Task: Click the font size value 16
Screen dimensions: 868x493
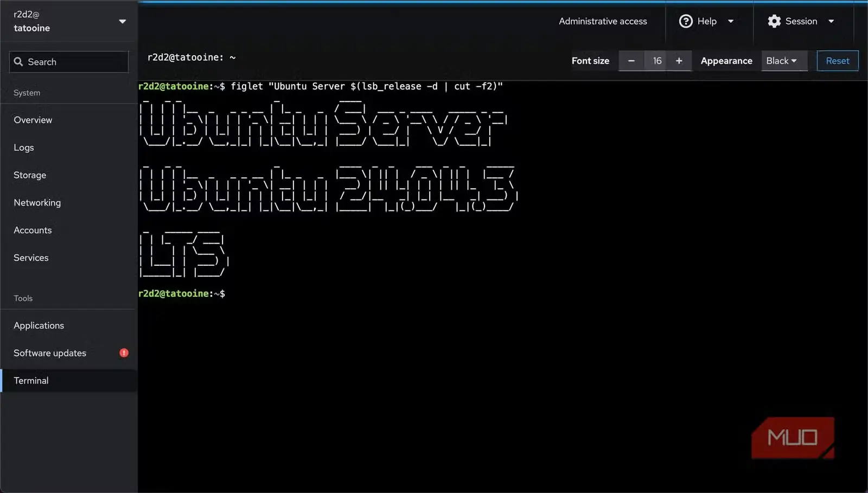Action: point(657,61)
